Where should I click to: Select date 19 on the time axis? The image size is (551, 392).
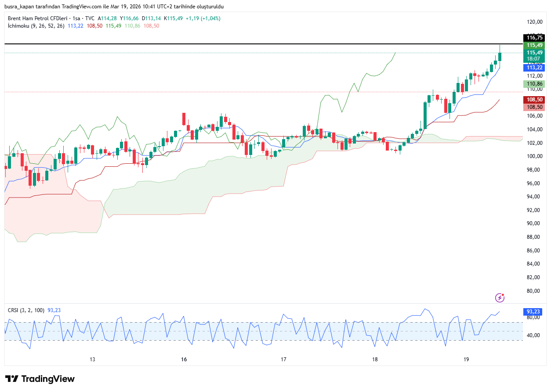click(467, 360)
